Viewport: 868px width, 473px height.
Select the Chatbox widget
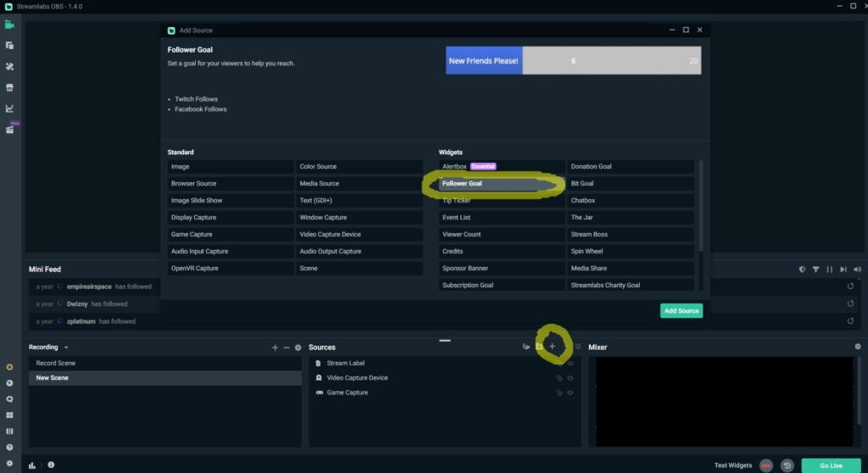click(631, 201)
